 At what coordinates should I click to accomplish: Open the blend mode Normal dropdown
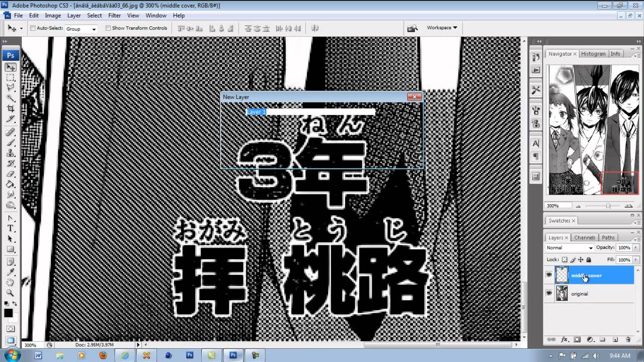pos(570,248)
